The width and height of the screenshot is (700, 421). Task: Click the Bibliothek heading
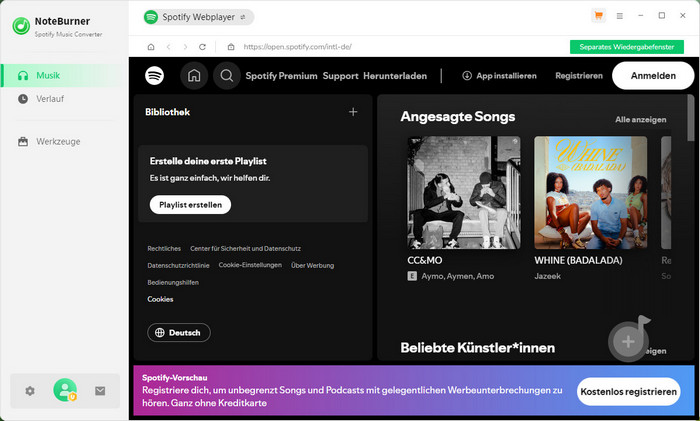(x=167, y=112)
